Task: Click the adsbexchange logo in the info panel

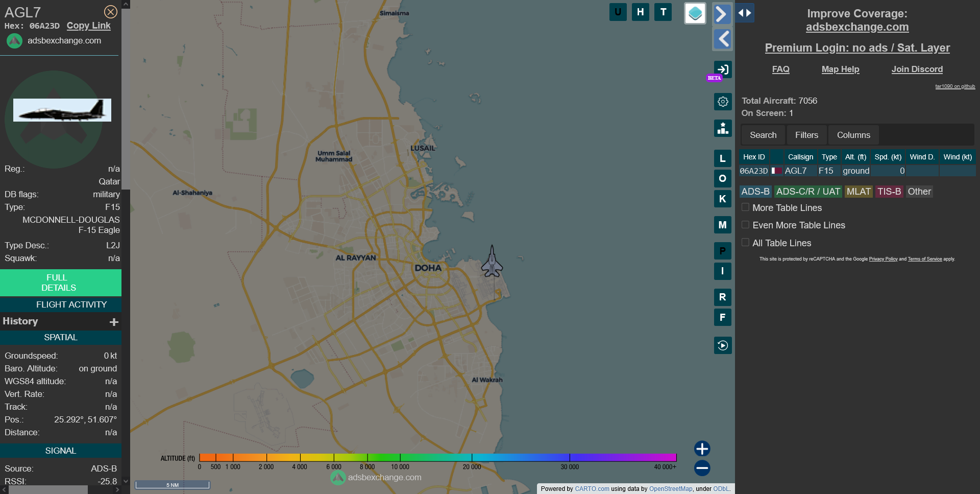Action: (14, 41)
